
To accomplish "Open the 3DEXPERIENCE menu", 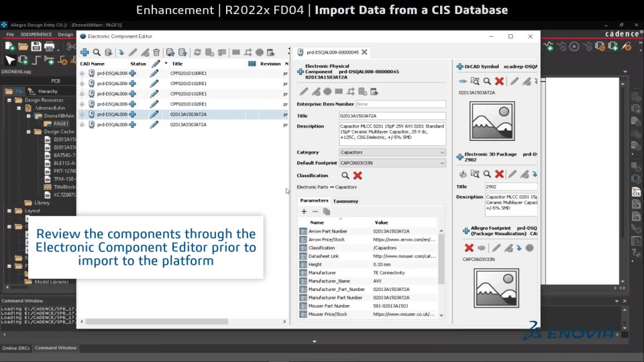I will [36, 34].
